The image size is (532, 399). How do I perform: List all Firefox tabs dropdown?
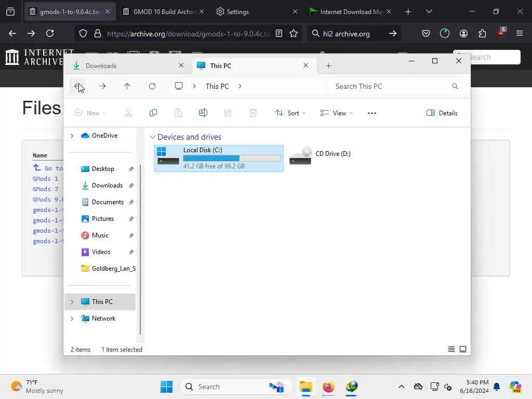429,11
